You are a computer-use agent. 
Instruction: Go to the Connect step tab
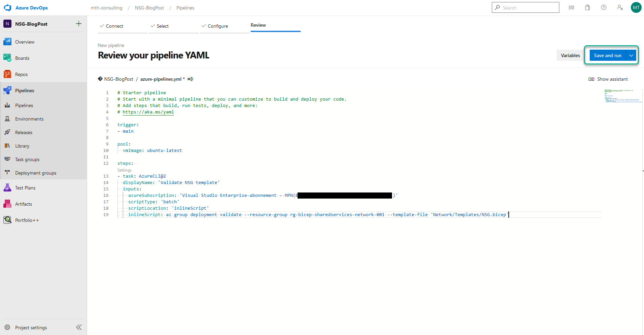pyautogui.click(x=123, y=26)
